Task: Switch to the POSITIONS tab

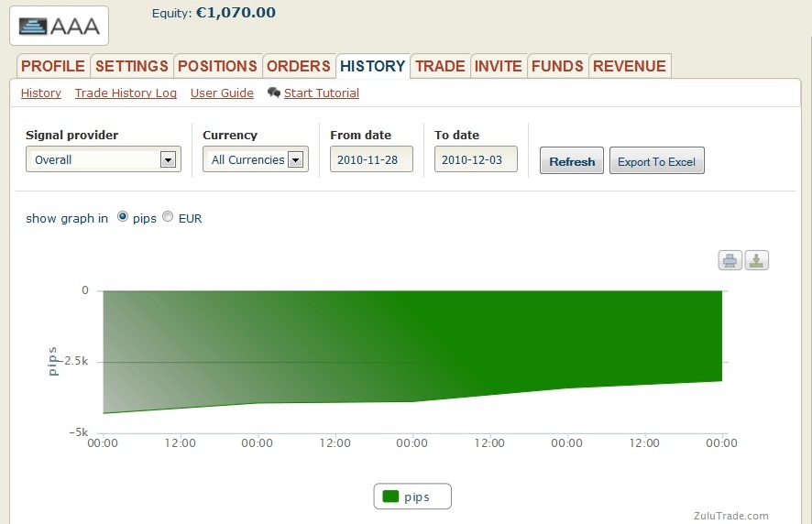Action: click(x=217, y=66)
